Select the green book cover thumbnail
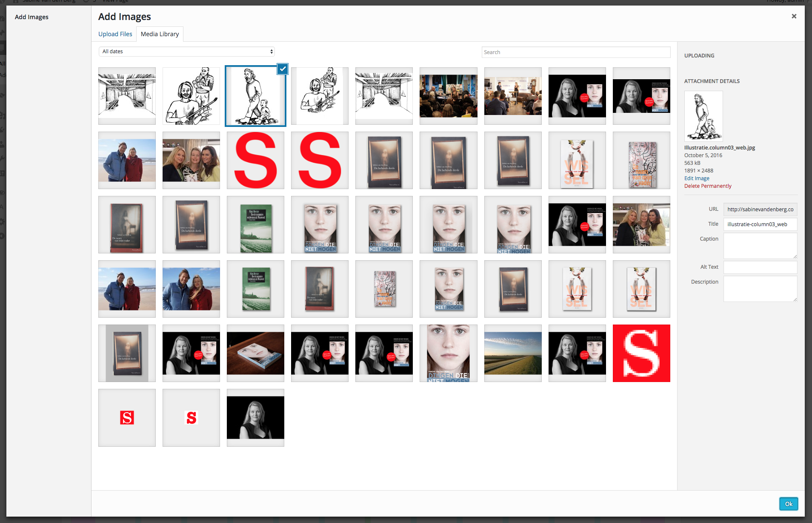The image size is (812, 523). (255, 224)
